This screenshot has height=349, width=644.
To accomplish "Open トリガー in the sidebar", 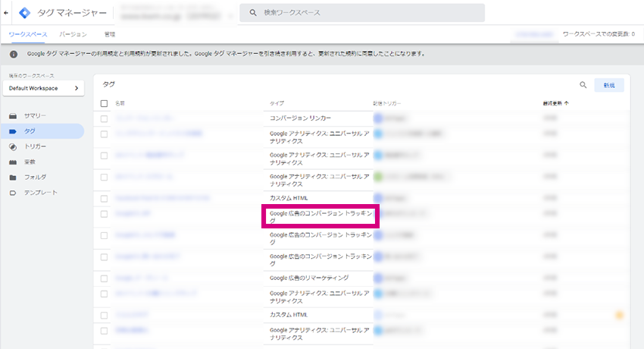I will tap(35, 146).
